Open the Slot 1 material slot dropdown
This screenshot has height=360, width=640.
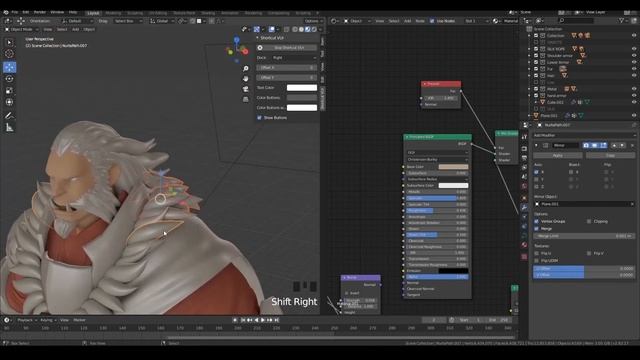click(x=476, y=21)
